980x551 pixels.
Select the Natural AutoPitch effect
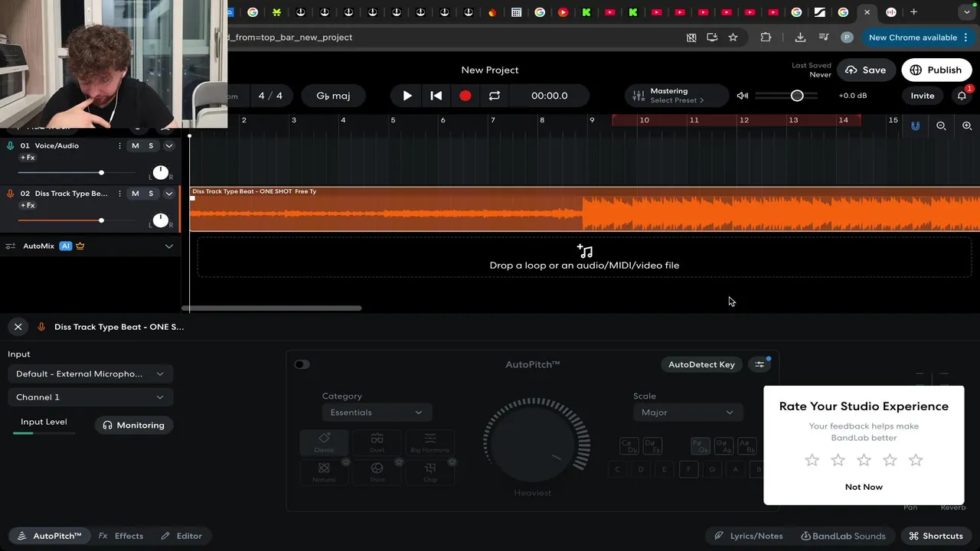[x=324, y=471]
